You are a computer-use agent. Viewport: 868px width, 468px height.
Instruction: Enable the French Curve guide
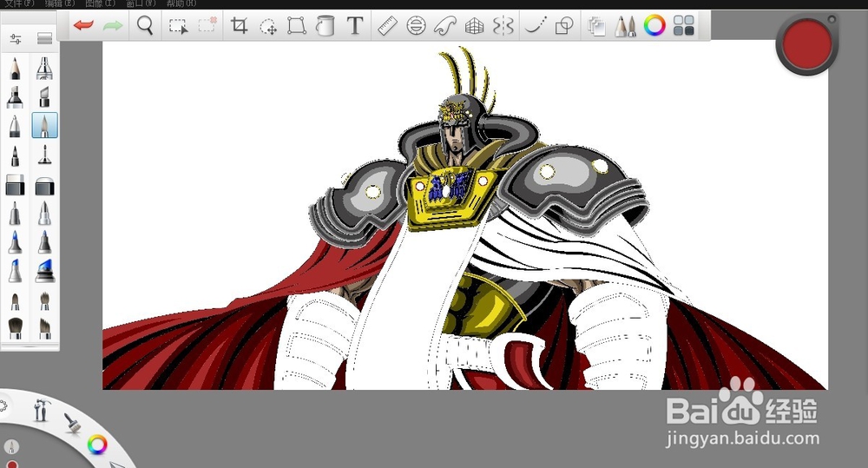tap(445, 25)
